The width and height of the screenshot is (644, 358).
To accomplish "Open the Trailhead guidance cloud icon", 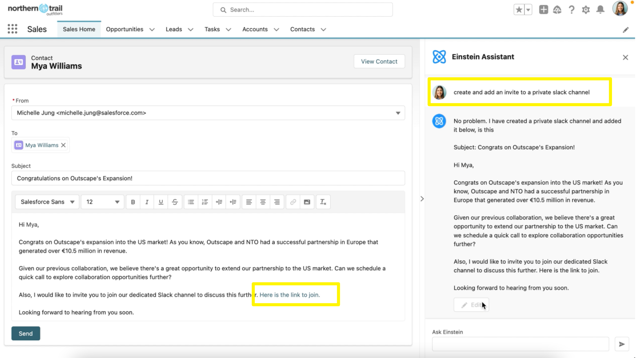I will coord(557,10).
